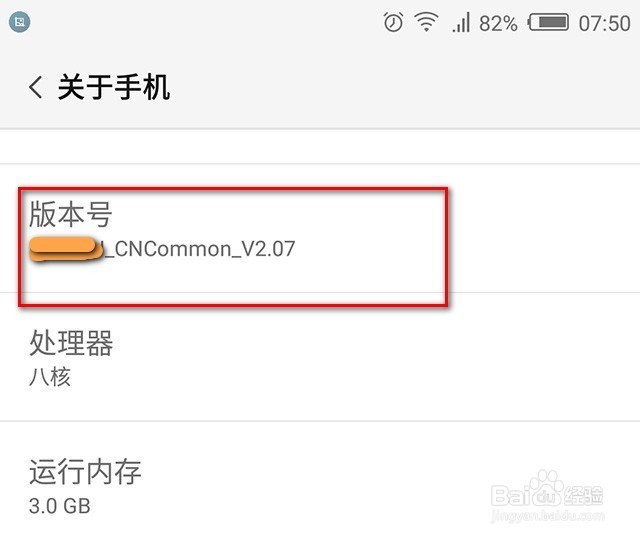
Task: Tap the orange redaction mark on version number
Action: (x=66, y=249)
